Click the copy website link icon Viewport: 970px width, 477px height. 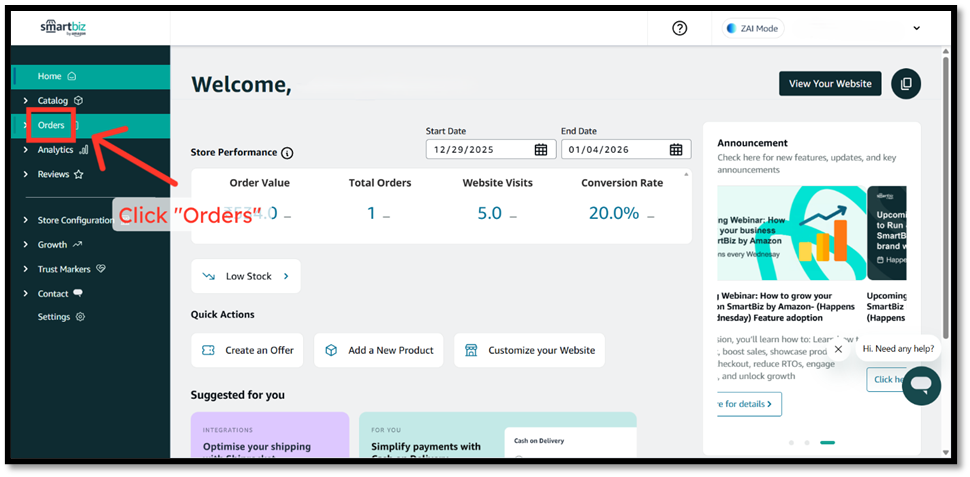[x=906, y=84]
